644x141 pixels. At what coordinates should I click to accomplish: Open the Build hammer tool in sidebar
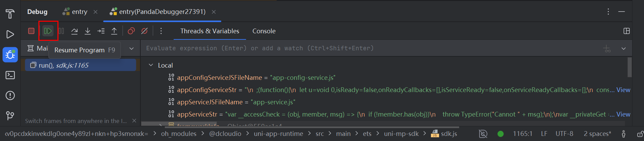pos(10,14)
